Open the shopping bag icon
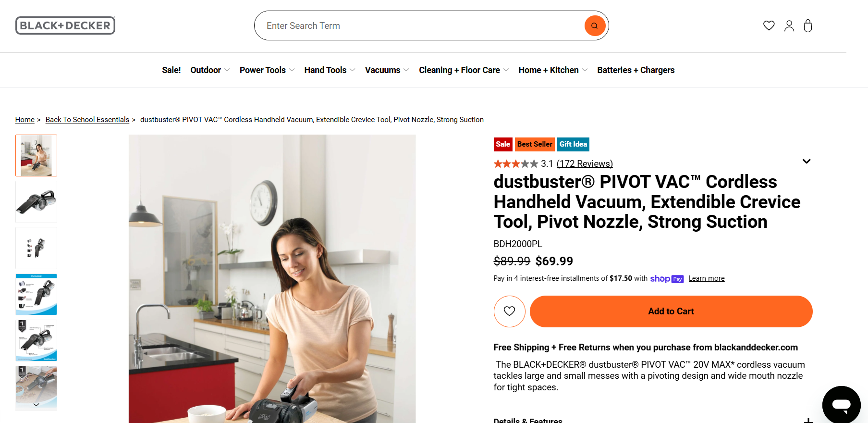 pos(808,25)
